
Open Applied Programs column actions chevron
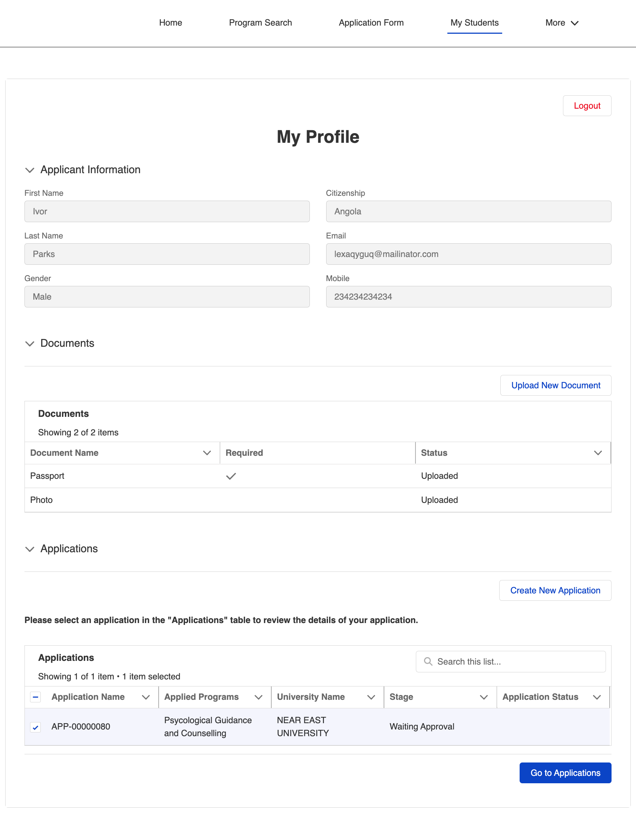pyautogui.click(x=258, y=697)
